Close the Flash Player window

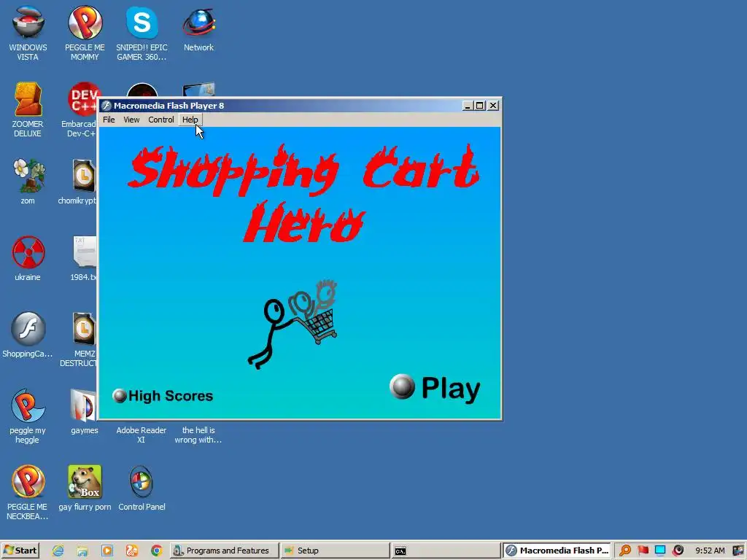coord(493,106)
